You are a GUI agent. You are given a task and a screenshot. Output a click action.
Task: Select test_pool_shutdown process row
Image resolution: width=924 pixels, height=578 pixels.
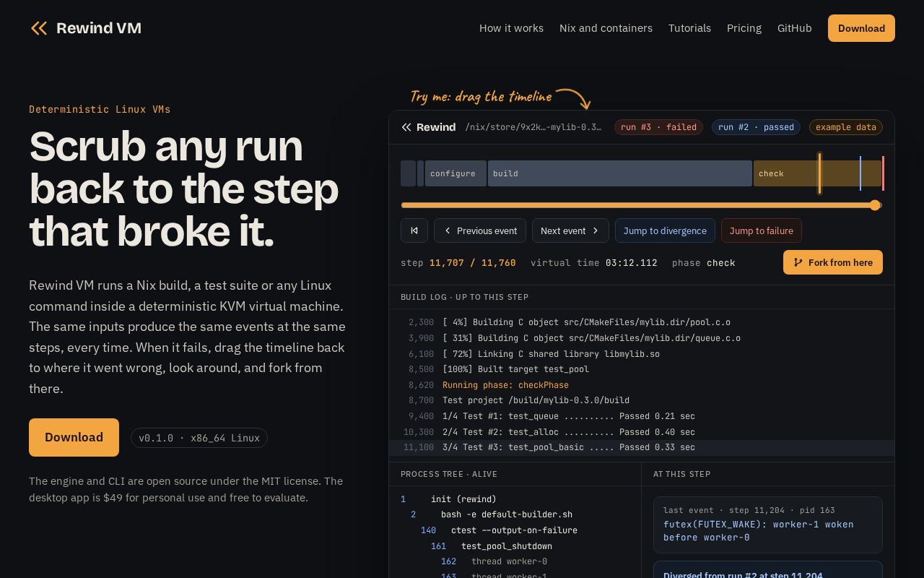click(x=515, y=546)
